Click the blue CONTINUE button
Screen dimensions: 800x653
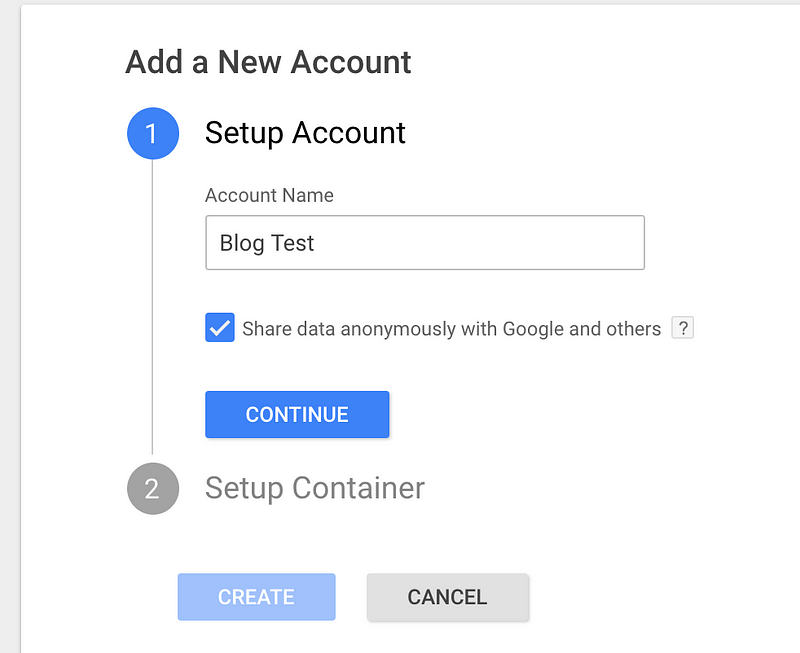point(297,414)
